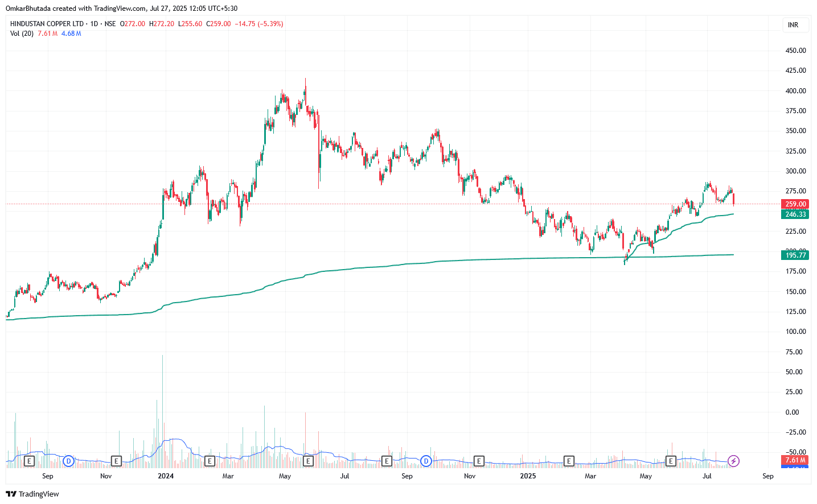Open the dividend D marker from 2023
The image size is (817, 504).
[68, 461]
